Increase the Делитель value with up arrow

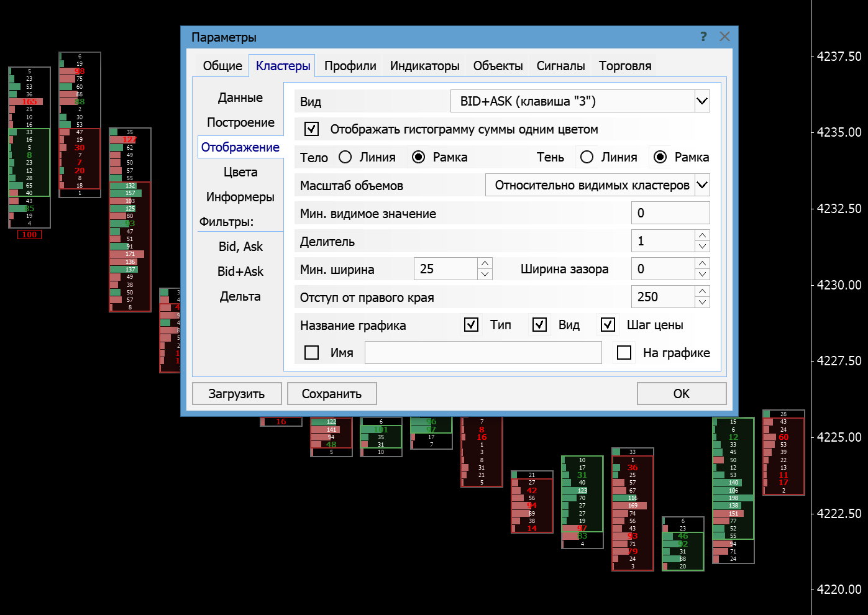[x=702, y=235]
